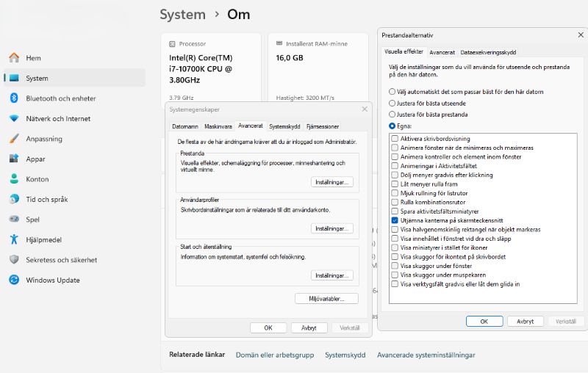The width and height of the screenshot is (588, 373).
Task: Enable Visa skuggor för ikontext på skrivbordet
Action: (x=395, y=256)
